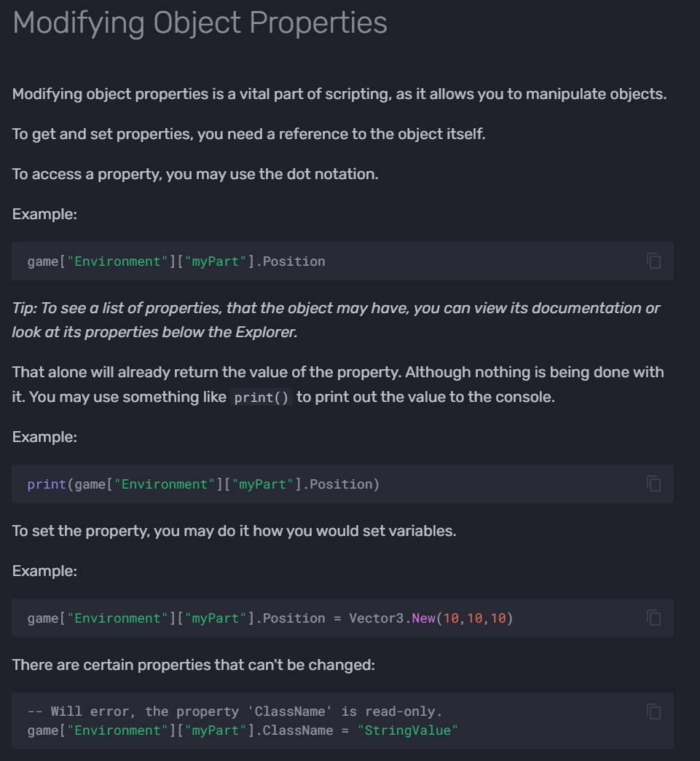Screen dimensions: 700x761
Task: Copy the ClassName read-only error code
Action: [653, 711]
